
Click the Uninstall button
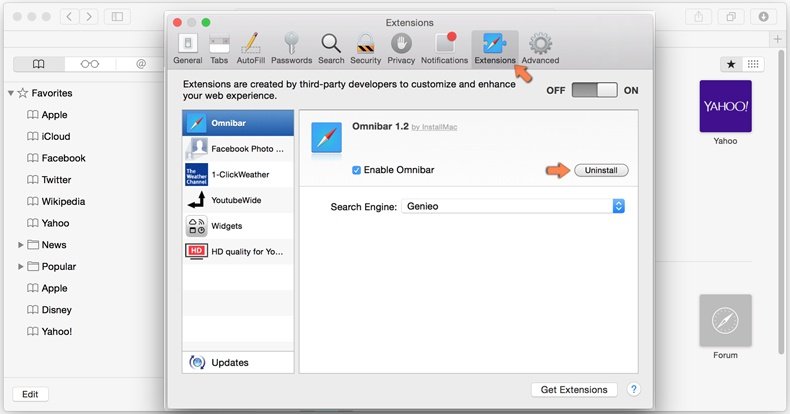[601, 170]
